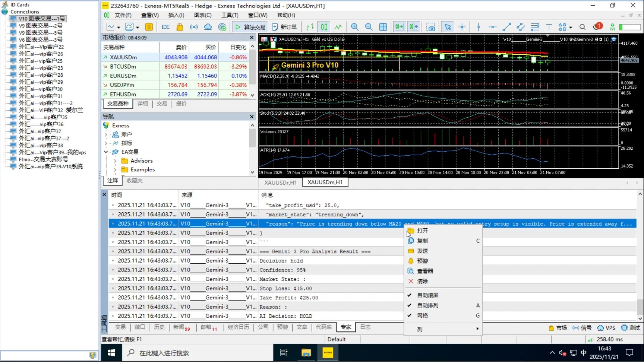Choose 复制 from the context menu
Screen dimensions: 644x362
pyautogui.click(x=422, y=241)
